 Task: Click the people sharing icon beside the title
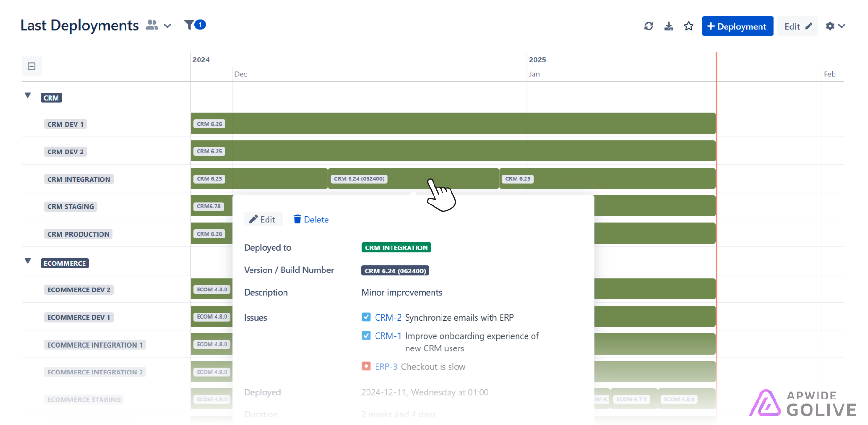coord(151,25)
